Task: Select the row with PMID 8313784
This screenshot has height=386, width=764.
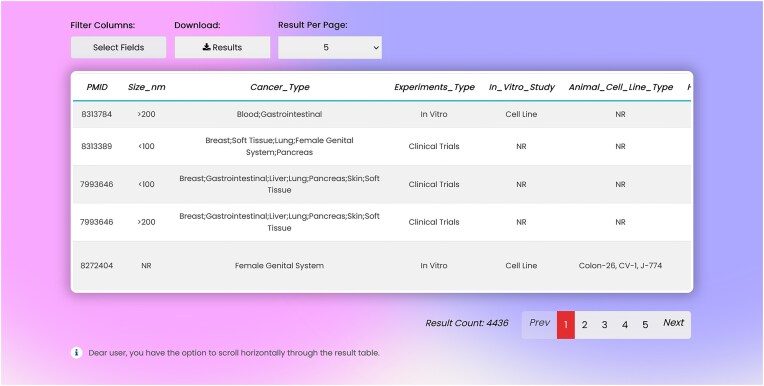Action: click(382, 115)
